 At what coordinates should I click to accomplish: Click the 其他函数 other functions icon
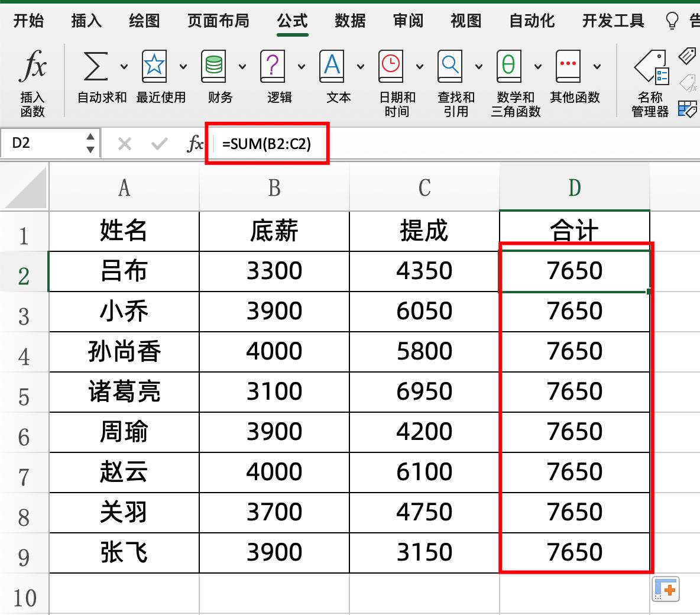569,66
